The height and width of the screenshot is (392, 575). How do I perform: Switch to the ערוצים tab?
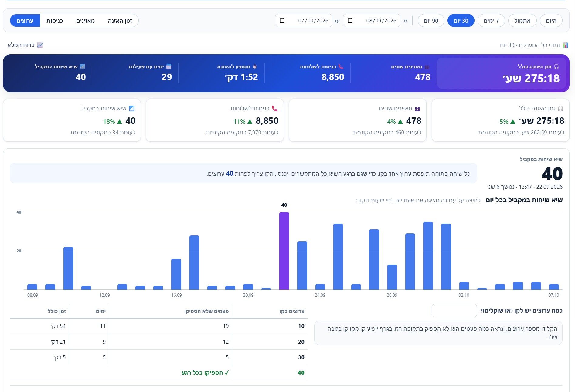(x=25, y=21)
